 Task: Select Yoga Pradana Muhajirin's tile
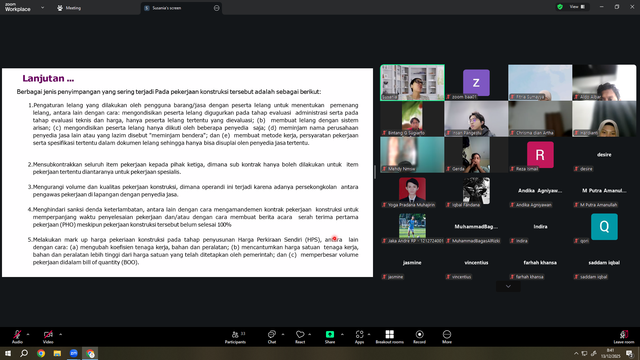click(x=412, y=191)
